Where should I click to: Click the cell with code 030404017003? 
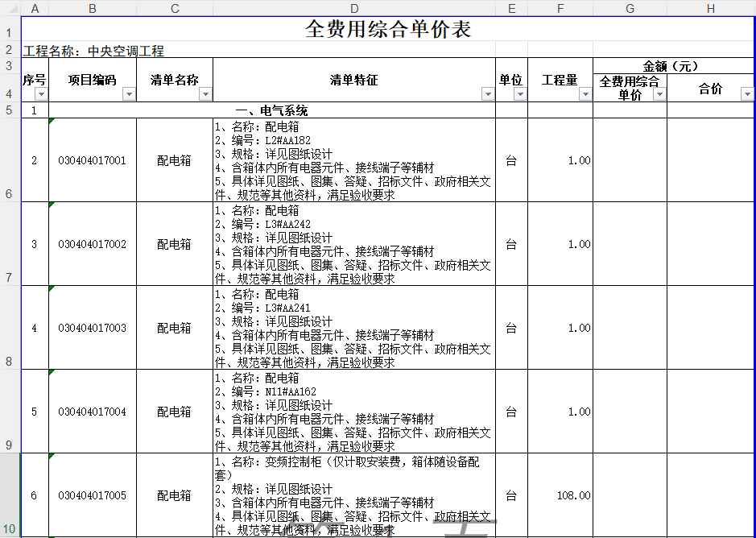(x=93, y=328)
